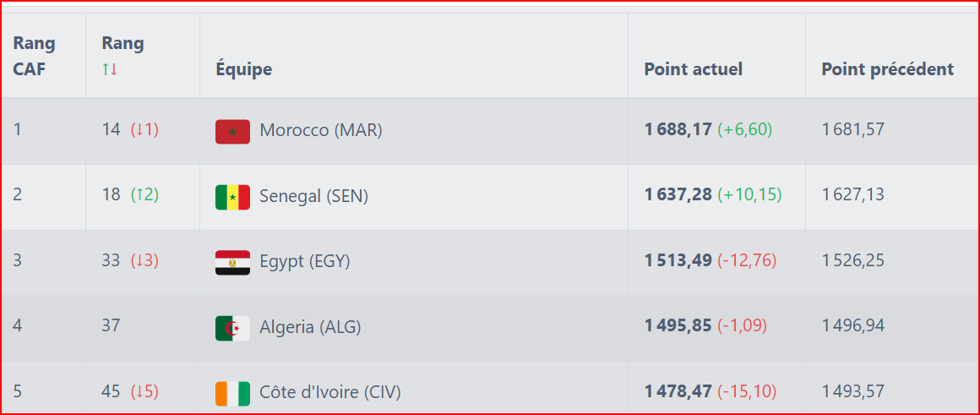Click the Morocco flag icon

(232, 131)
